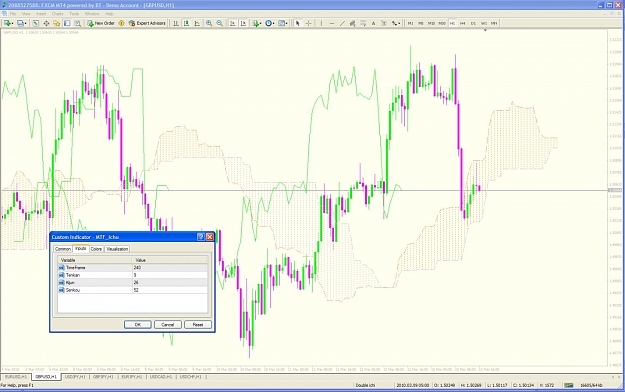The height and width of the screenshot is (392, 625).
Task: Open the Window menu
Action: pyautogui.click(x=92, y=14)
